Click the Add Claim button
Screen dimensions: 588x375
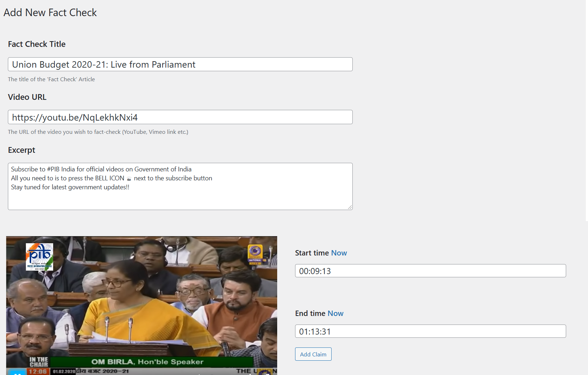(x=313, y=354)
